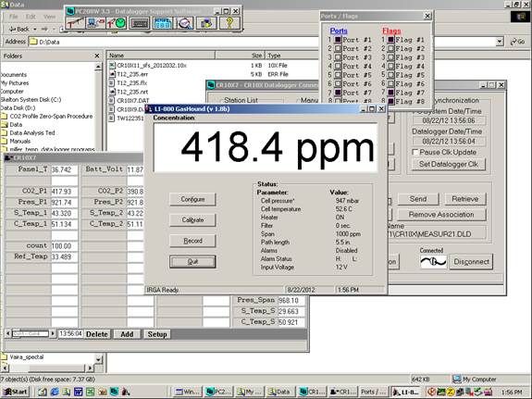This screenshot has width=532, height=399.
Task: Toggle Flag #3 checkbox
Action: point(390,57)
